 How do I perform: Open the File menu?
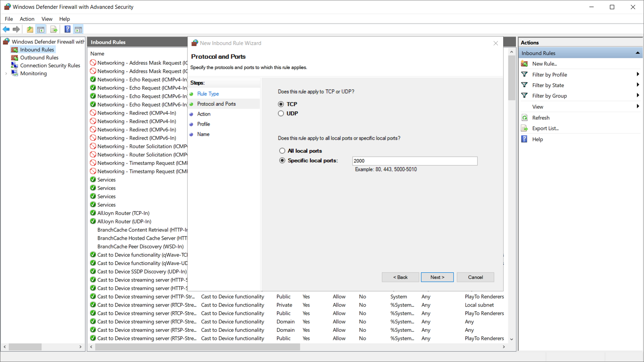(x=9, y=19)
